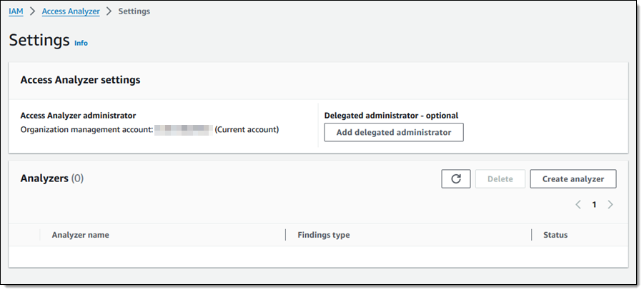Image resolution: width=644 pixels, height=292 pixels.
Task: Click the Settings page heading
Action: (x=39, y=40)
